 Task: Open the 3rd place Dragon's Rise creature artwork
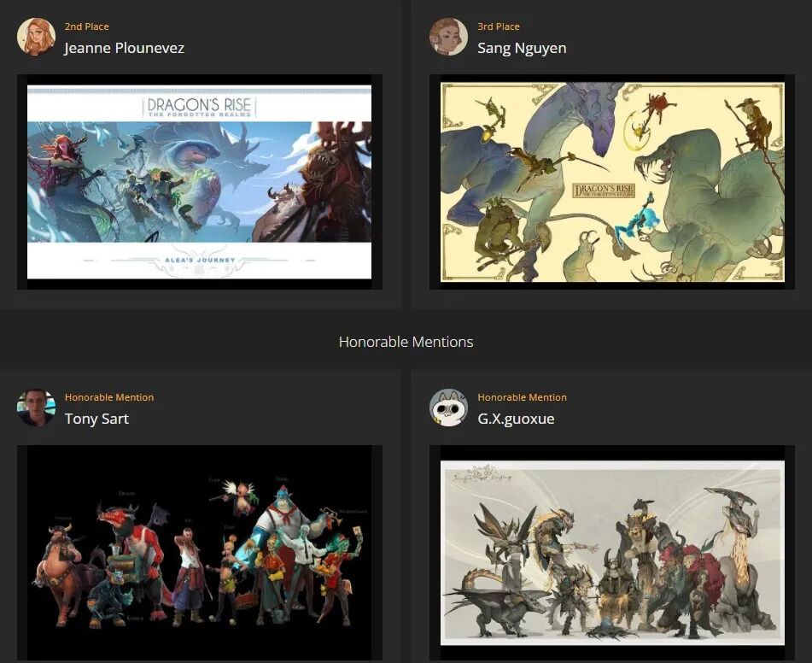612,182
